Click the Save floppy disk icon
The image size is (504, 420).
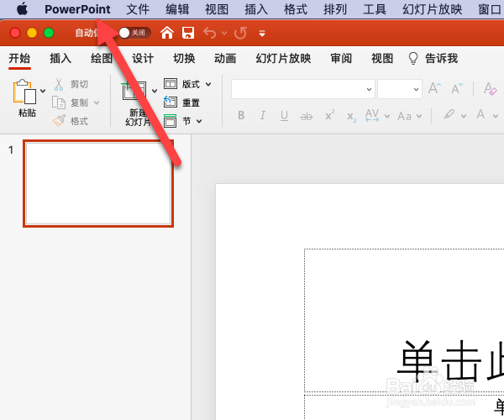[x=188, y=33]
